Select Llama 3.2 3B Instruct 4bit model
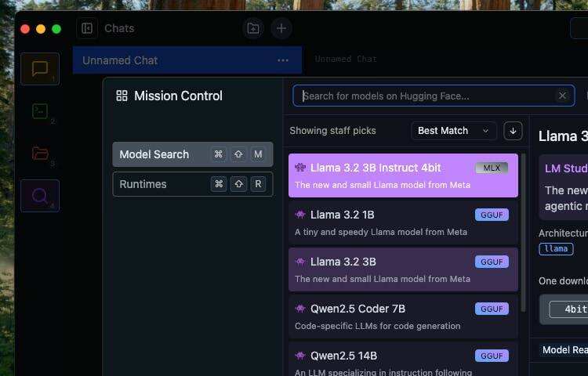588x376 pixels. click(x=403, y=175)
